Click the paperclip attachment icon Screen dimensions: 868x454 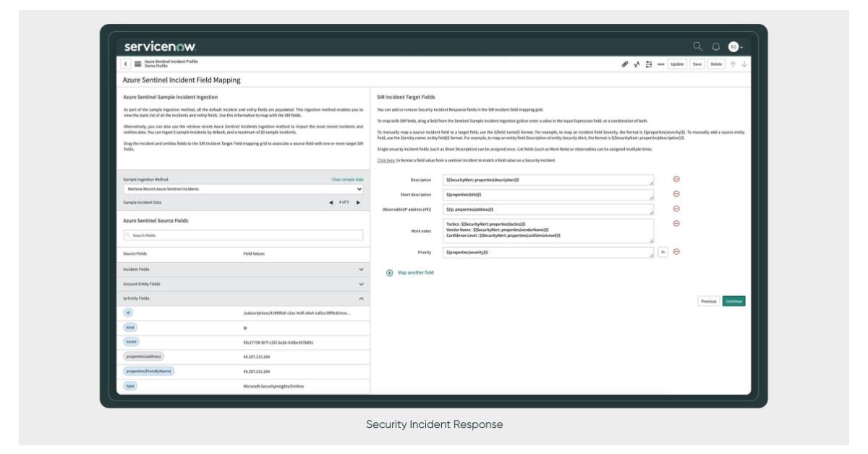tap(625, 63)
